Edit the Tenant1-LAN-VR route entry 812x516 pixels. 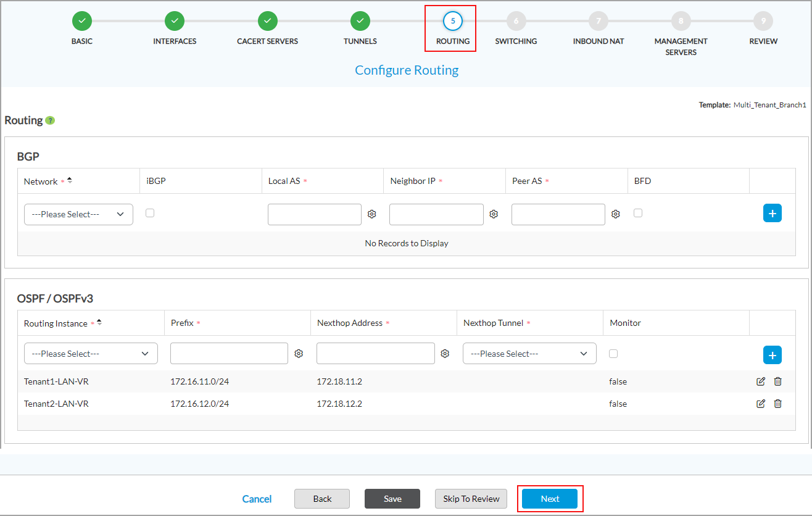click(x=761, y=381)
